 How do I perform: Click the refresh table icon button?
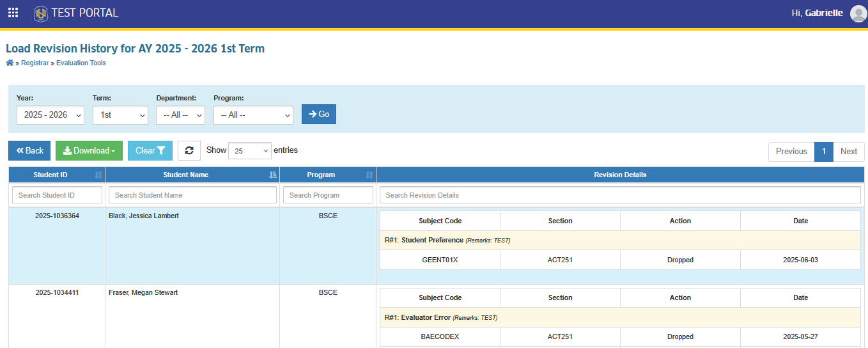tap(189, 150)
